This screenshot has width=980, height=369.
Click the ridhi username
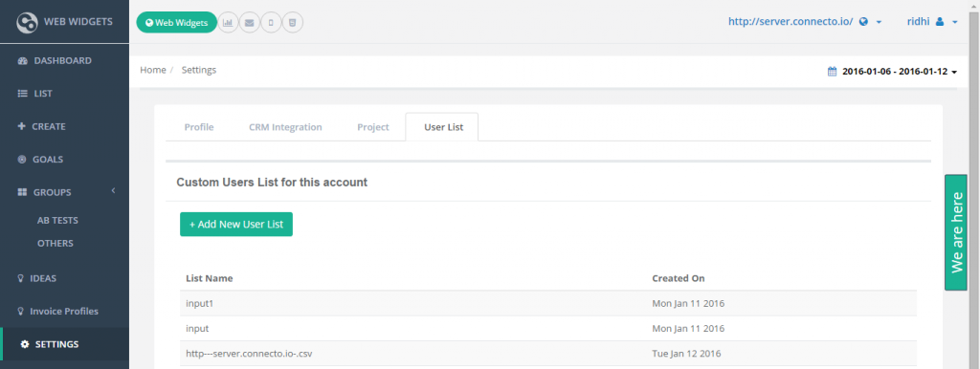coord(919,21)
